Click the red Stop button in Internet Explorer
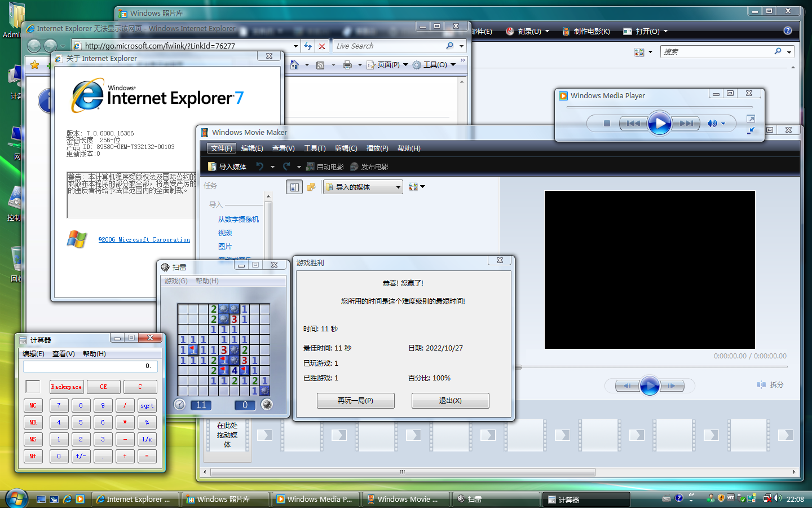The width and height of the screenshot is (812, 508). coord(321,46)
